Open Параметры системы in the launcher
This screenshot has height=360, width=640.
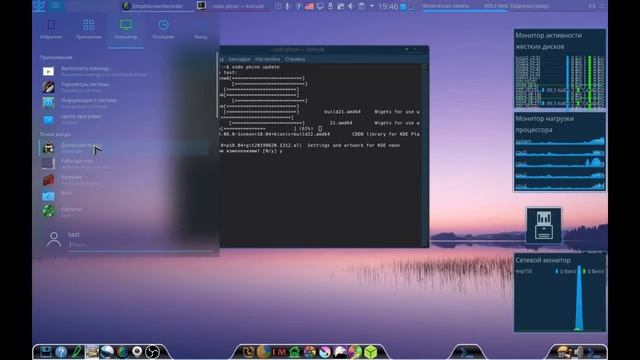pyautogui.click(x=124, y=87)
